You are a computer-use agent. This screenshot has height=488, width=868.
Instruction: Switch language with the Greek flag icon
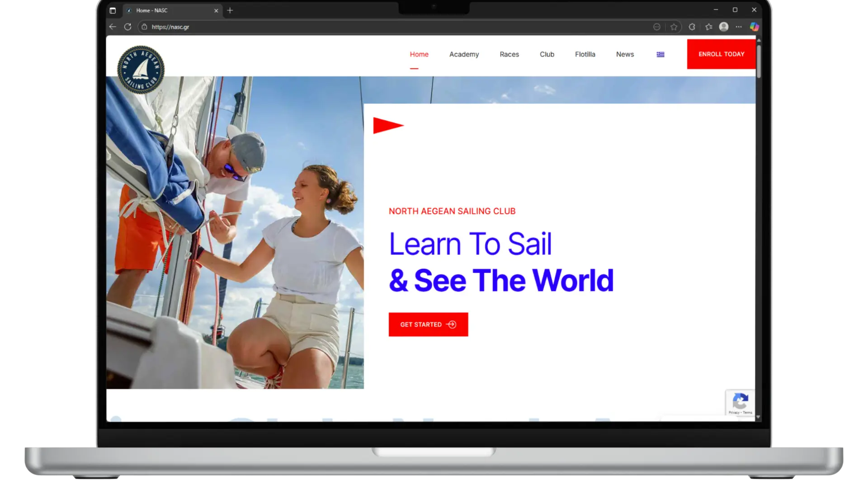tap(660, 55)
